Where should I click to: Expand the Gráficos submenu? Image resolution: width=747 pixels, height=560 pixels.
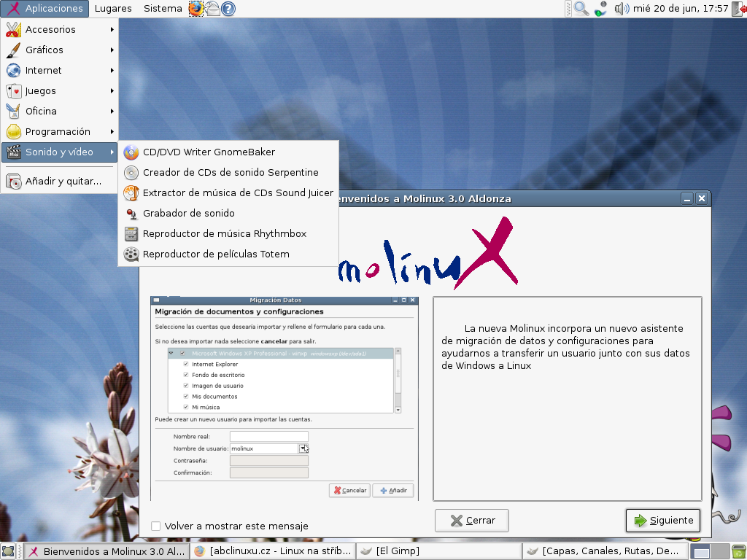(x=60, y=50)
